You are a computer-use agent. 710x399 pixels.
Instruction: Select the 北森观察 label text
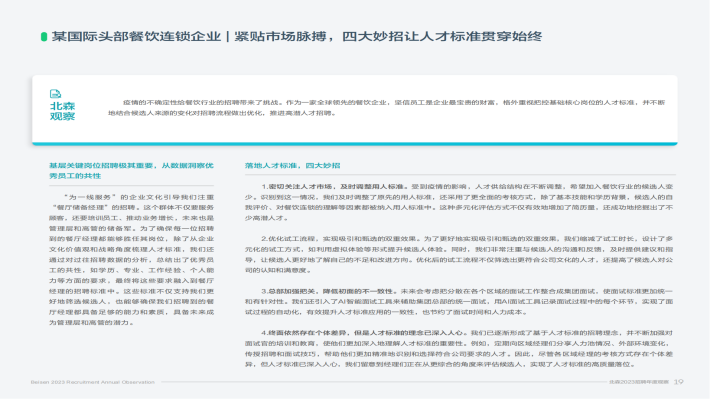62,111
